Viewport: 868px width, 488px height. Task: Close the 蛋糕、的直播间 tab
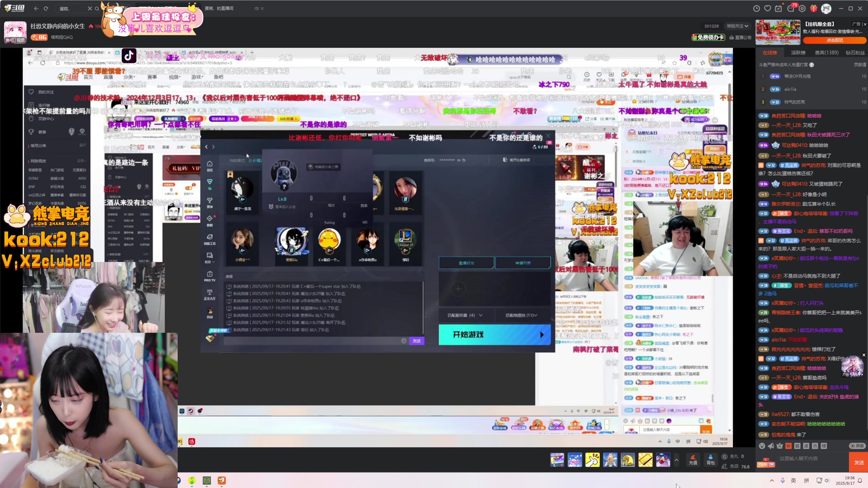click(262, 8)
